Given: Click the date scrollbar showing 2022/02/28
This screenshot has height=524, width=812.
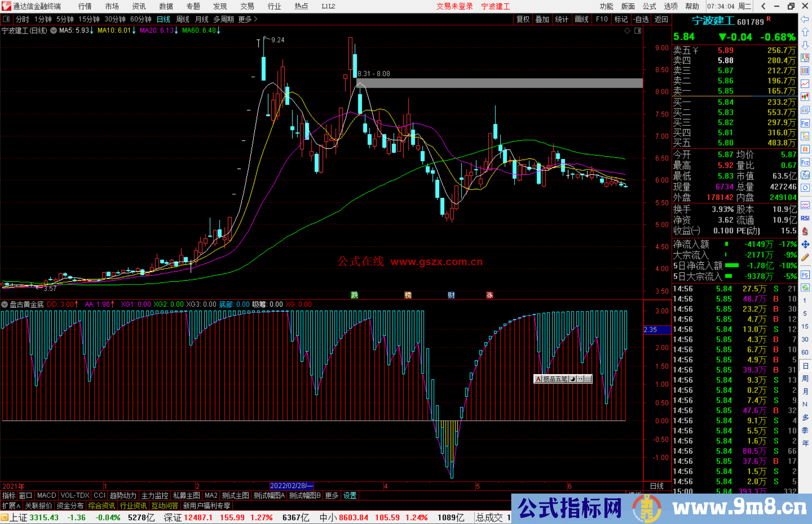Looking at the screenshot, I should pos(291,486).
